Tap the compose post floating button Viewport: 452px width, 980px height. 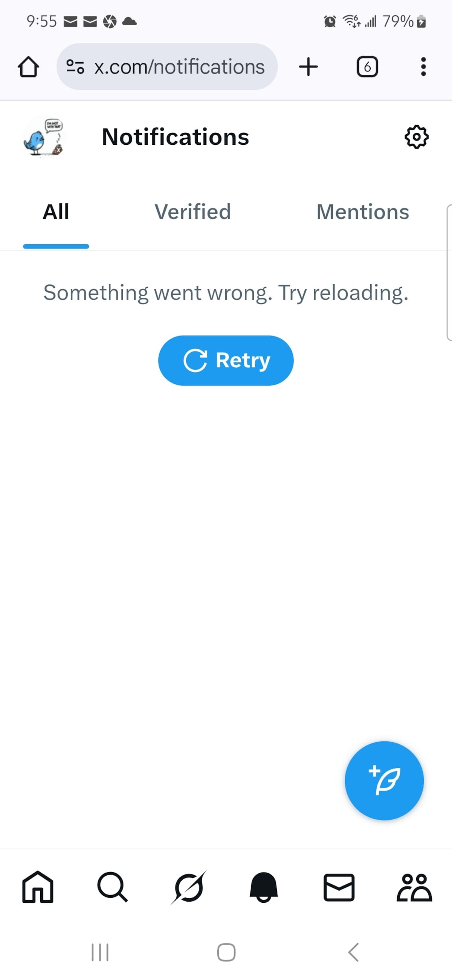coord(384,780)
